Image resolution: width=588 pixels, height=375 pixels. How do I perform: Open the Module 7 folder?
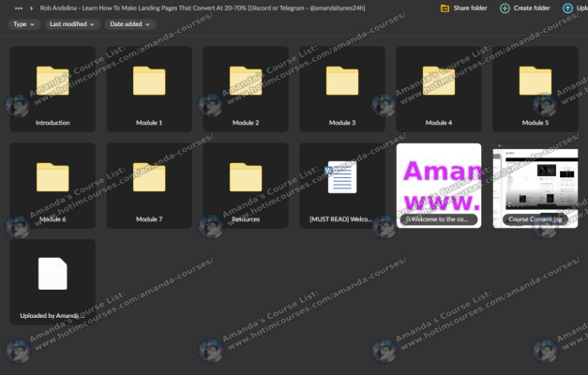149,186
